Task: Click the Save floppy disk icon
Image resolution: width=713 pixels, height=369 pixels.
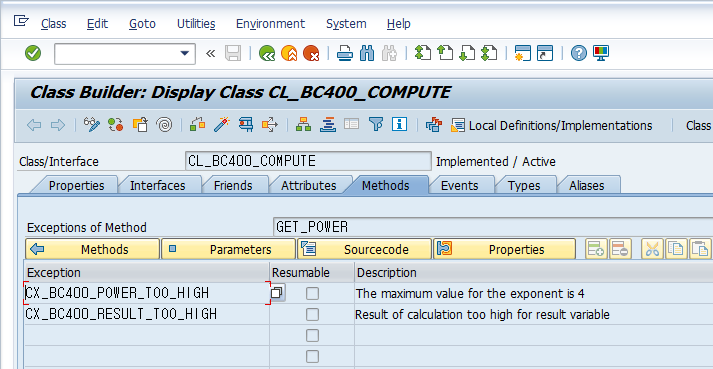Action: point(233,53)
